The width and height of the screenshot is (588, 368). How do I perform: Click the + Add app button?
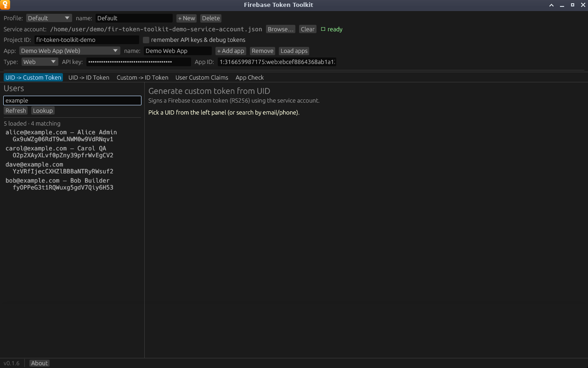(x=231, y=51)
